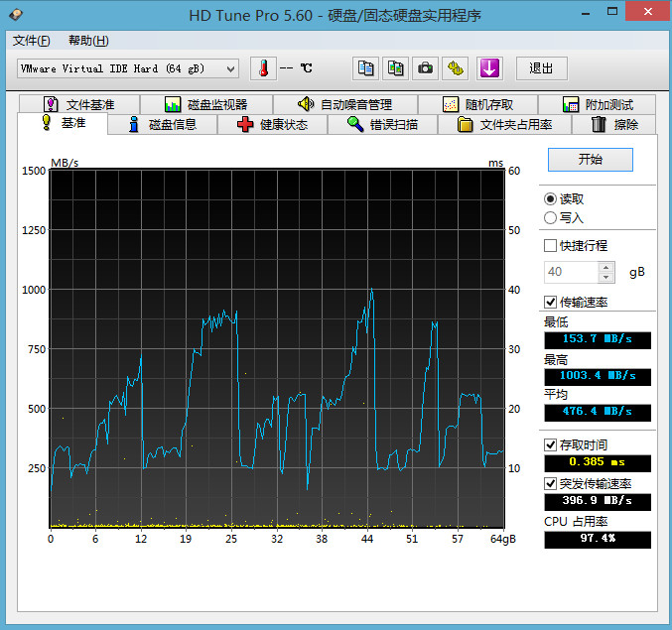Screen dimensions: 672x630
Task: Open the 帮助(H) menu
Action: coord(88,41)
